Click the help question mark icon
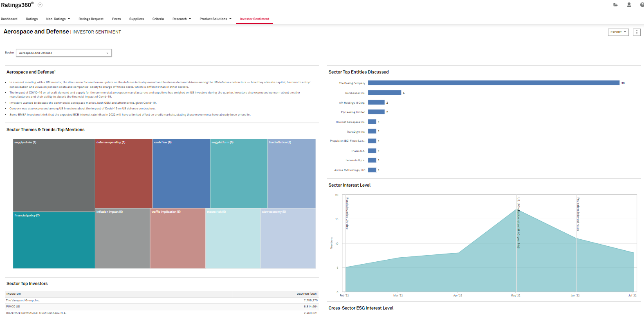This screenshot has width=644, height=314. click(642, 5)
